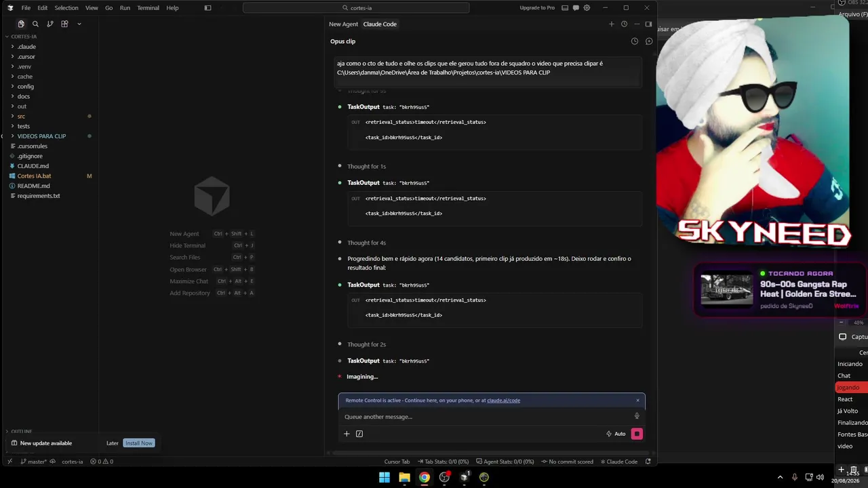The height and width of the screenshot is (488, 868).
Task: Click the Queue another message field
Action: point(487,417)
